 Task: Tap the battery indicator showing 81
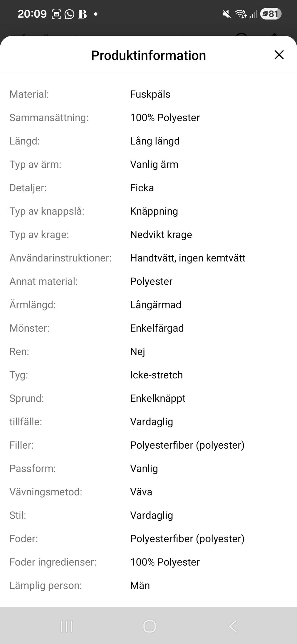point(270,14)
